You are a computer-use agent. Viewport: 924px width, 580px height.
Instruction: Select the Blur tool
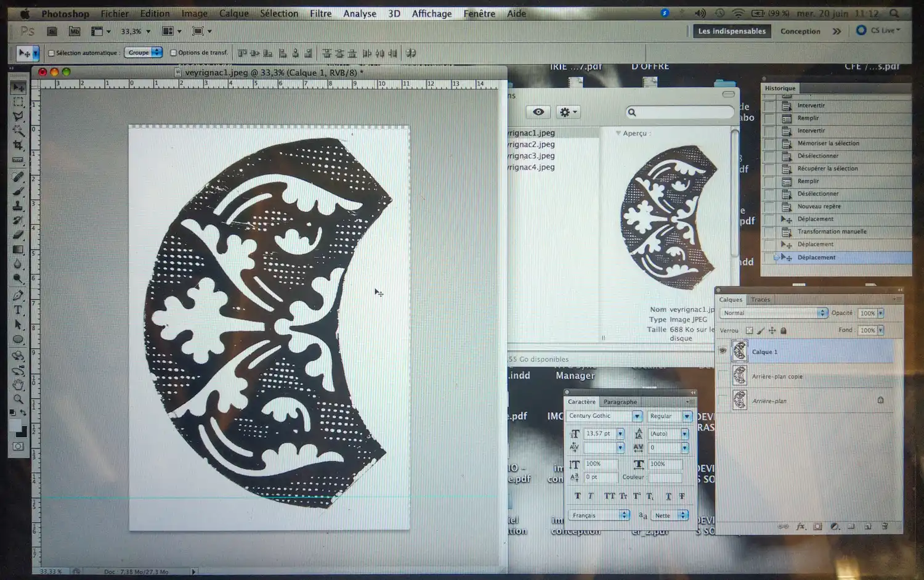18,264
